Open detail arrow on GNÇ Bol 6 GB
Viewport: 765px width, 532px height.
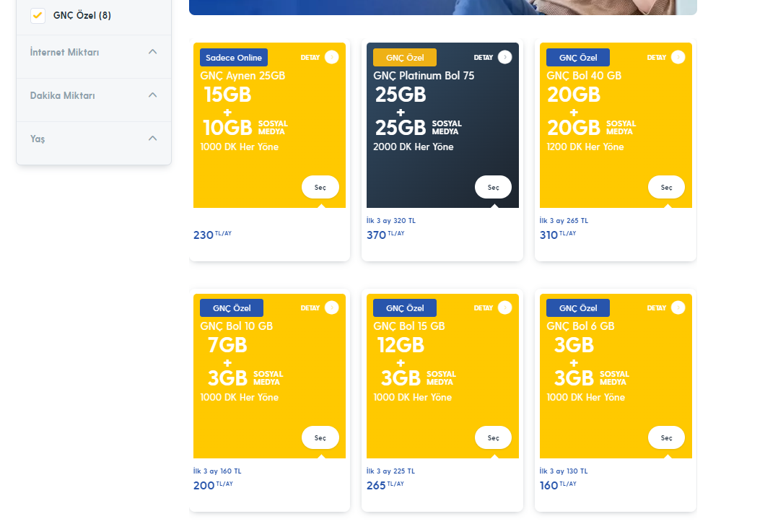click(x=678, y=308)
